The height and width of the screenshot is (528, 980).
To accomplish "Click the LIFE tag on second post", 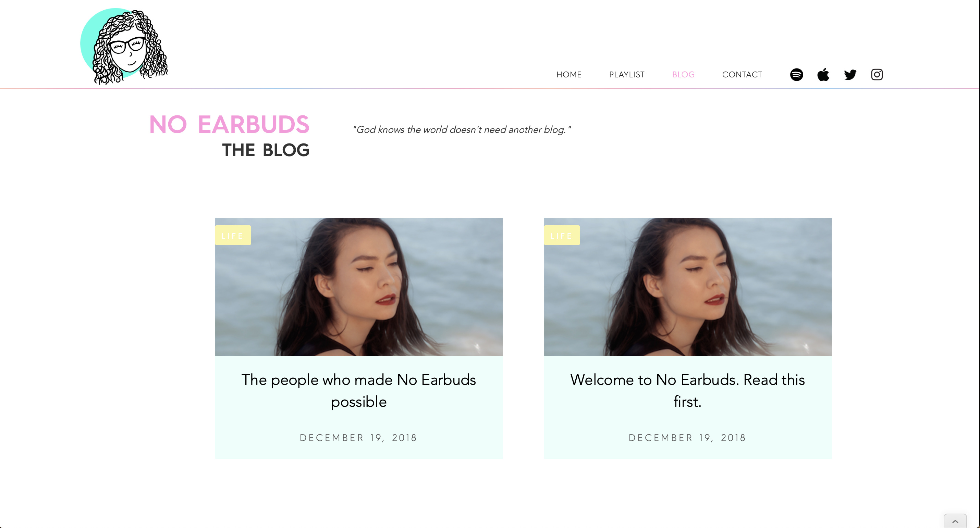I will point(562,236).
